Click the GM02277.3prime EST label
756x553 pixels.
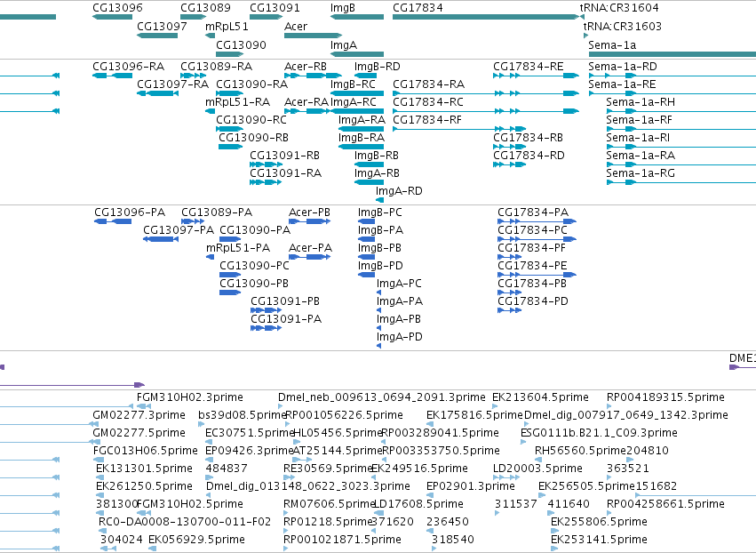tap(139, 415)
